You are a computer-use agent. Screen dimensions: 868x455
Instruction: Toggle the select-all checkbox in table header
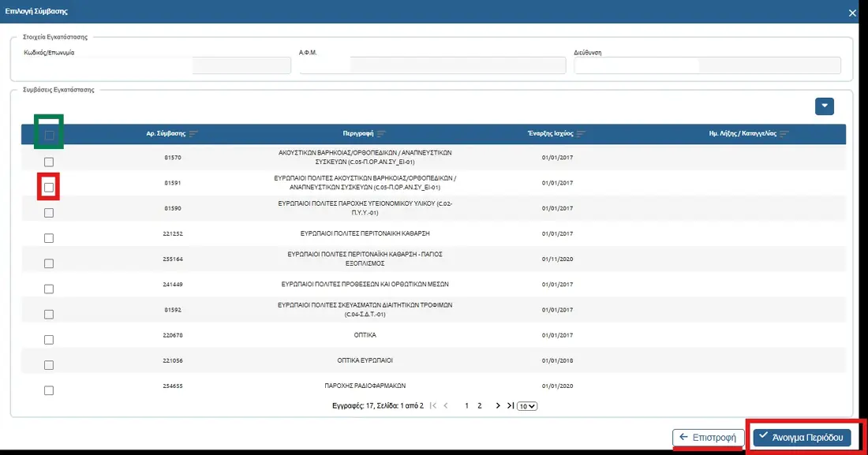pyautogui.click(x=49, y=135)
